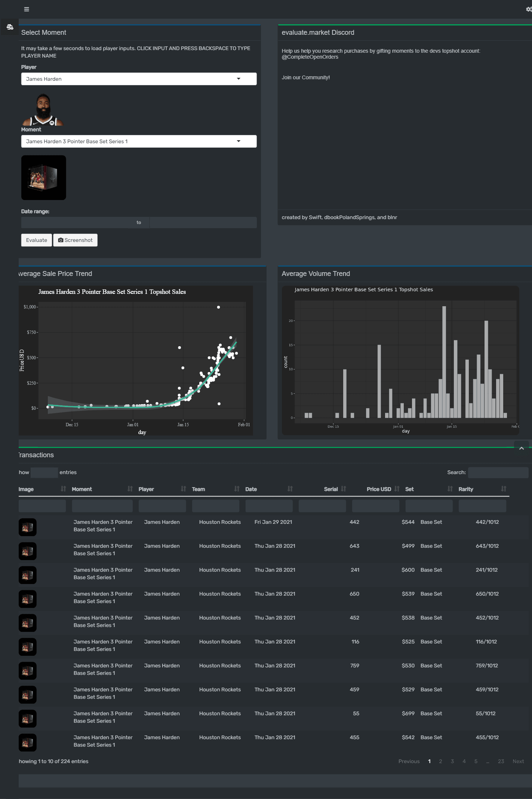This screenshot has height=799, width=532.
Task: Go to transactions page 4
Action: click(x=464, y=761)
